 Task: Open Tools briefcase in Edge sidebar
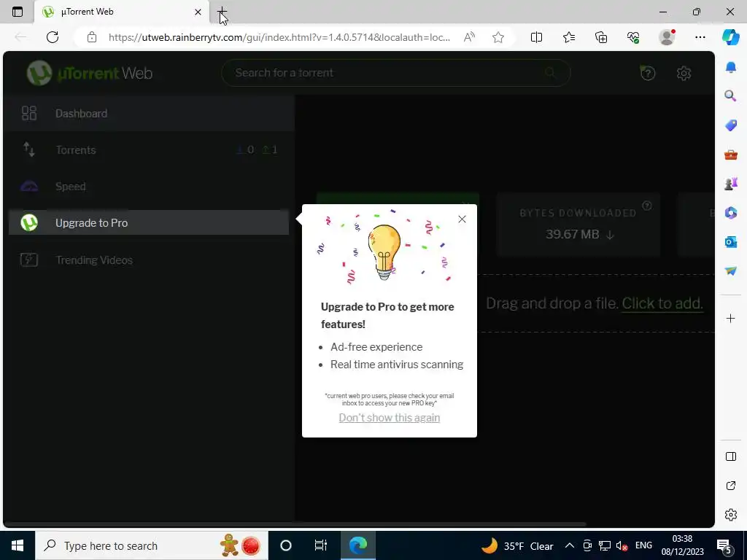[x=731, y=155]
